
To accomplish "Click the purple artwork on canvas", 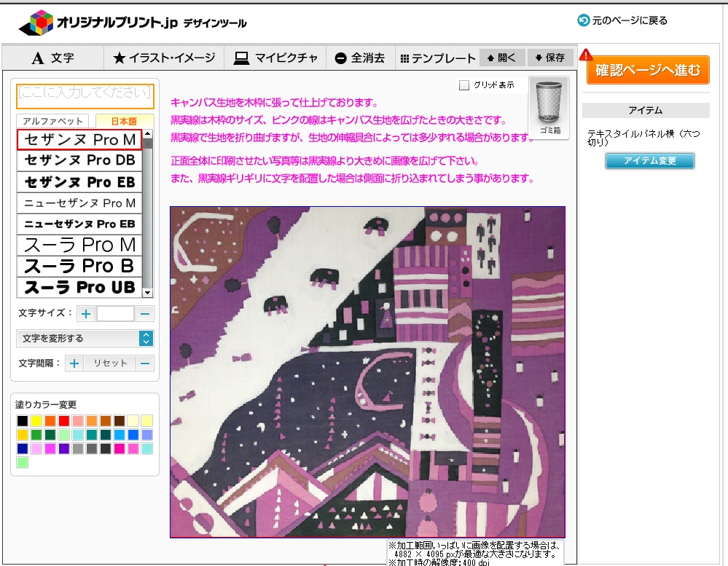I will [367, 372].
